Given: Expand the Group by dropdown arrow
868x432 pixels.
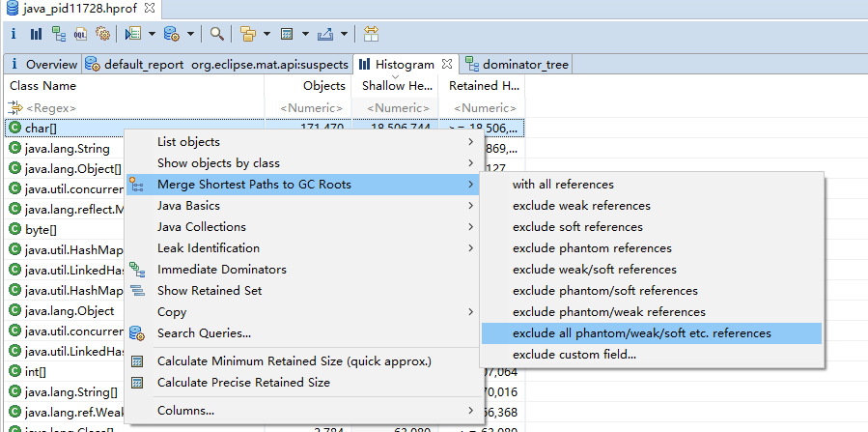Looking at the screenshot, I should [x=266, y=35].
